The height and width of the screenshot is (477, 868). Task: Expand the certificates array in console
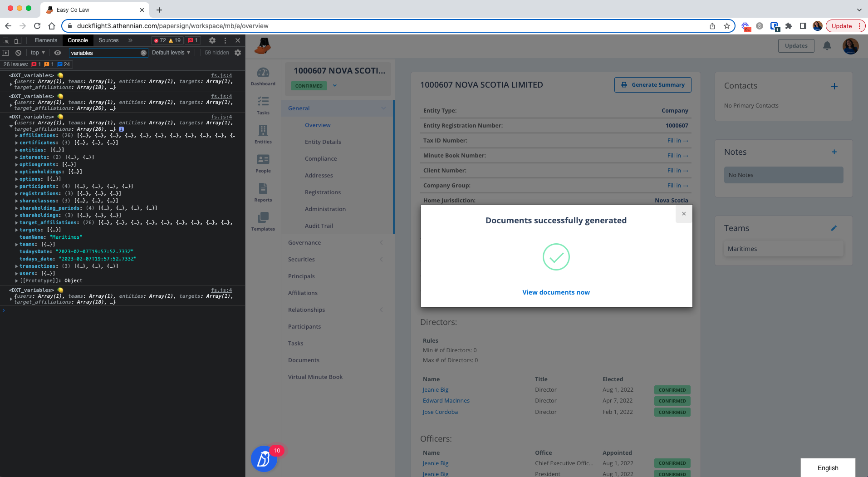(16, 143)
